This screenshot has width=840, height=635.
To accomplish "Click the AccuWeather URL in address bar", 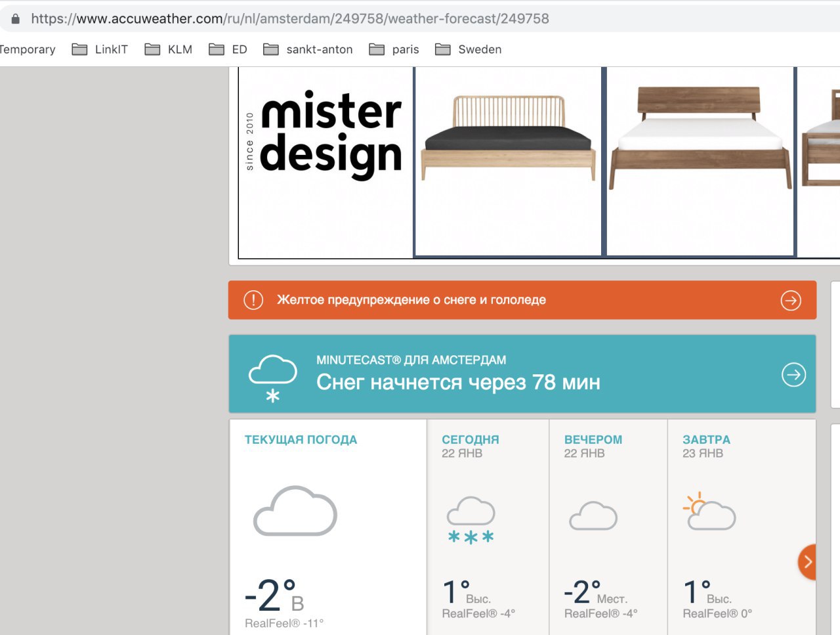I will point(290,18).
